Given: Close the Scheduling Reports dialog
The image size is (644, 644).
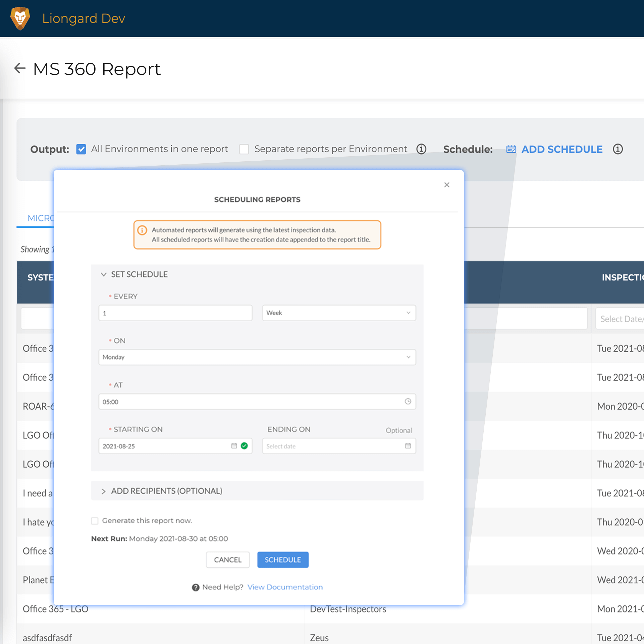Looking at the screenshot, I should pyautogui.click(x=446, y=185).
